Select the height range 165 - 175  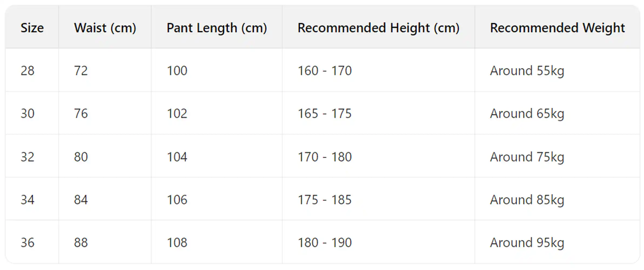point(324,113)
